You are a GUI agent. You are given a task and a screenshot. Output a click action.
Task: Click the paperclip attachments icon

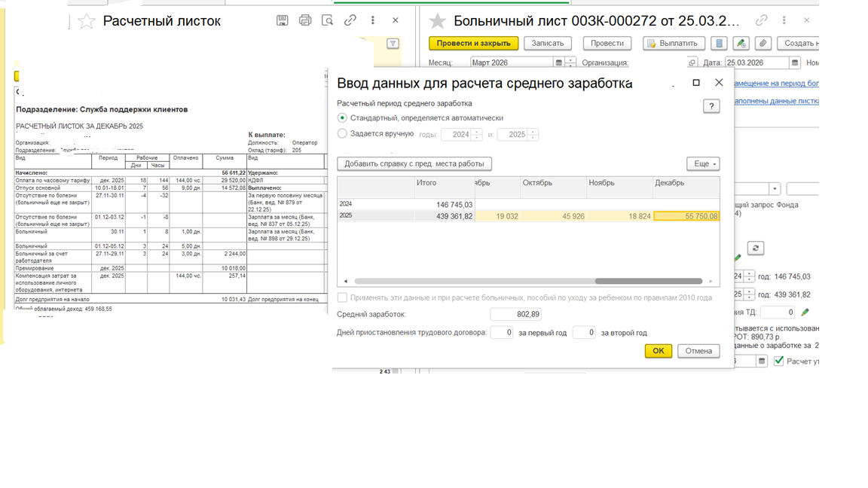[x=763, y=44]
